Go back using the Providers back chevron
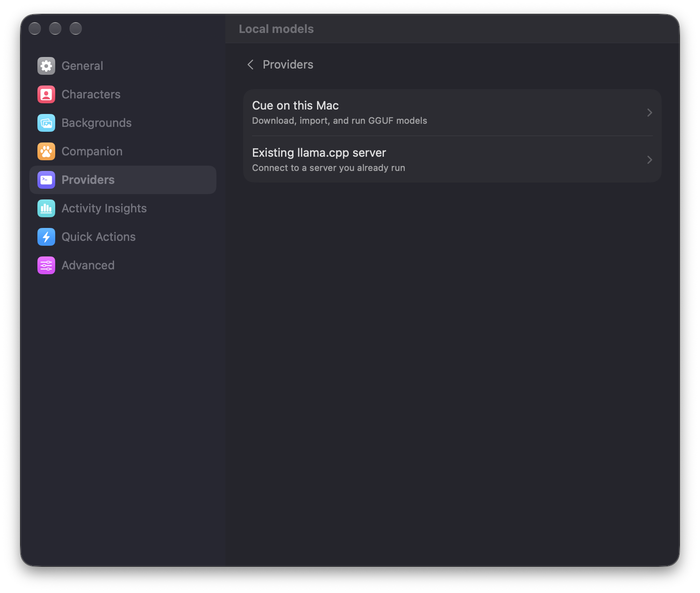This screenshot has width=700, height=593. [x=250, y=65]
